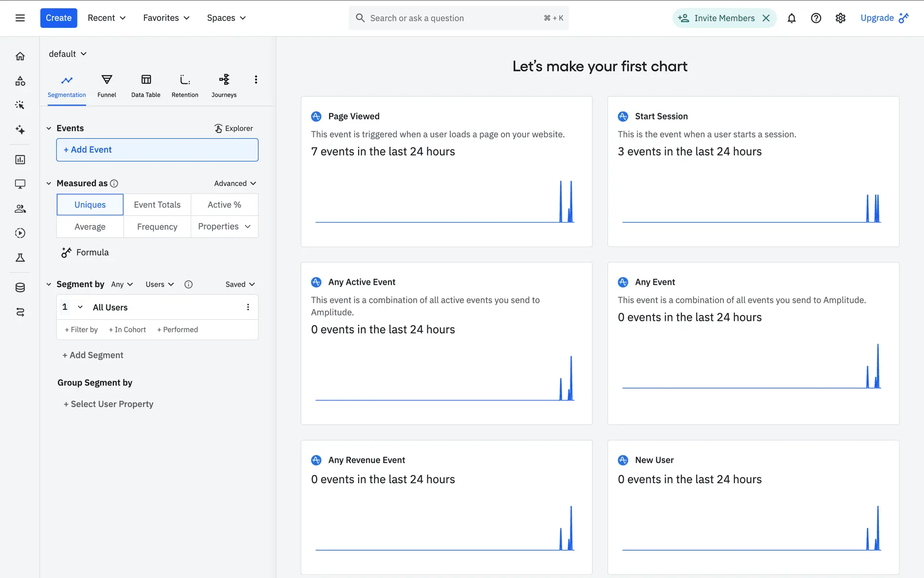
Task: Open the Recent menu
Action: [x=106, y=18]
